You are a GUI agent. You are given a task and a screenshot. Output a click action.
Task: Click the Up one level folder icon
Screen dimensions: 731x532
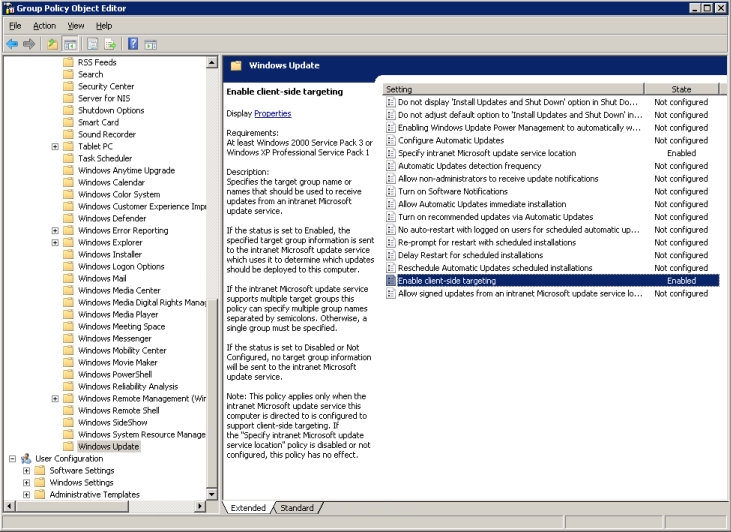53,44
